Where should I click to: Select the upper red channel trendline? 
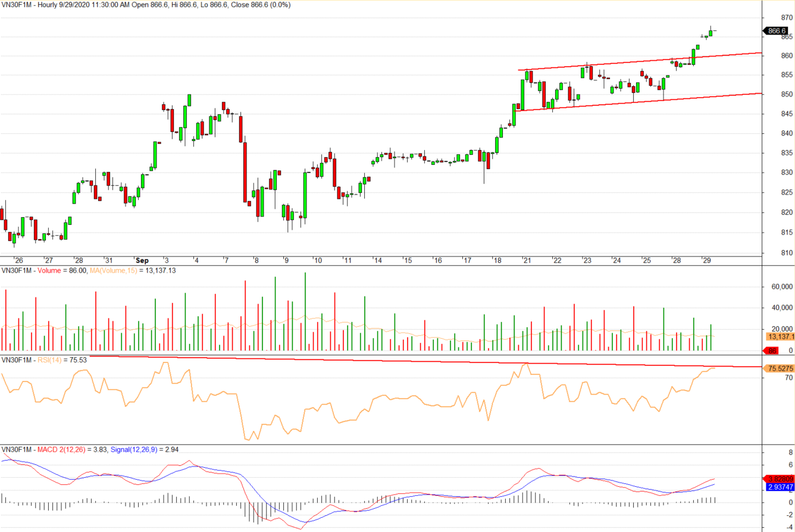point(640,61)
